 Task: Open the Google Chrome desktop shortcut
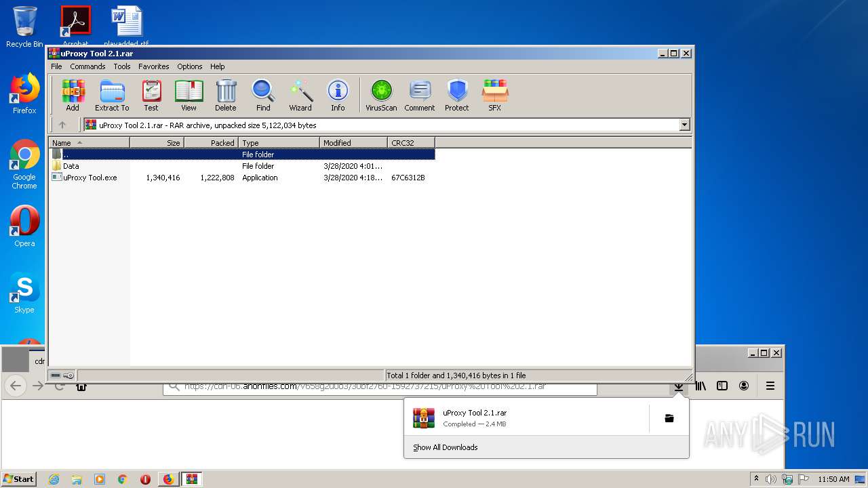(x=24, y=165)
